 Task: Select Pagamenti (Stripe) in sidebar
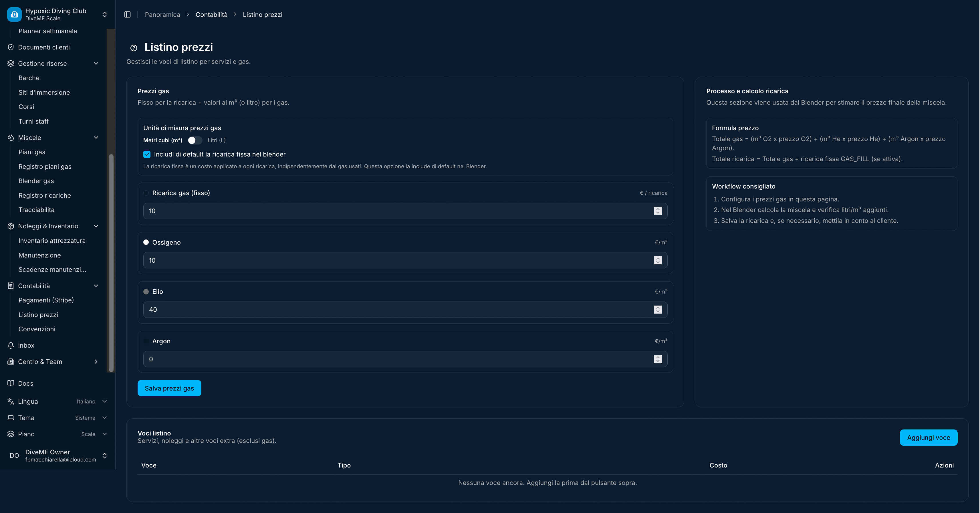46,300
